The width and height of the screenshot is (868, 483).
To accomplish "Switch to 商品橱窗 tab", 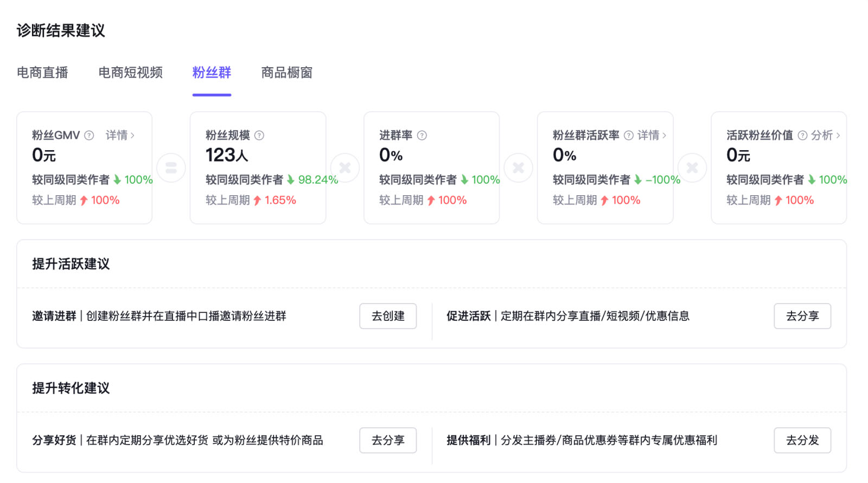I will (x=286, y=73).
